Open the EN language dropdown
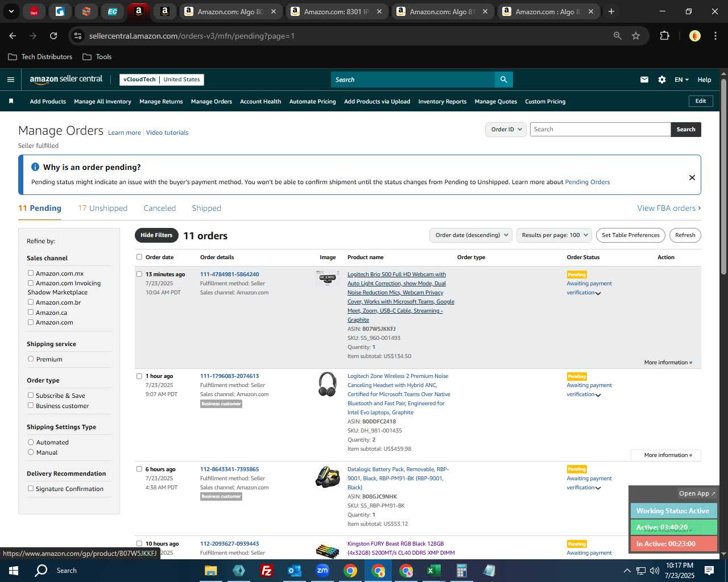 pos(681,80)
